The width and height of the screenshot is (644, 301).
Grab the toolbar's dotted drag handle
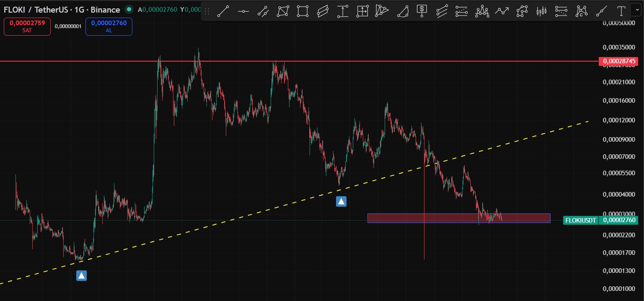(x=207, y=11)
